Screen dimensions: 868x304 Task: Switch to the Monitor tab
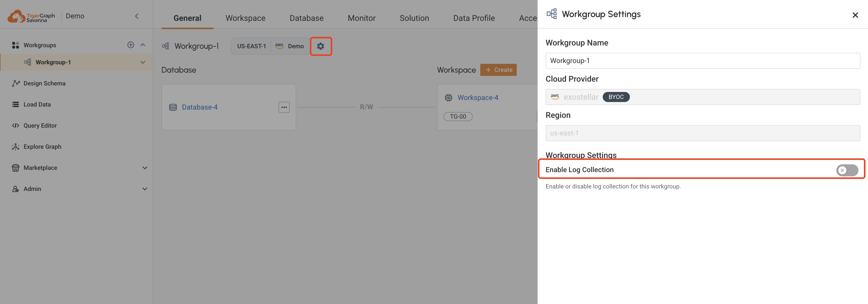coord(362,18)
